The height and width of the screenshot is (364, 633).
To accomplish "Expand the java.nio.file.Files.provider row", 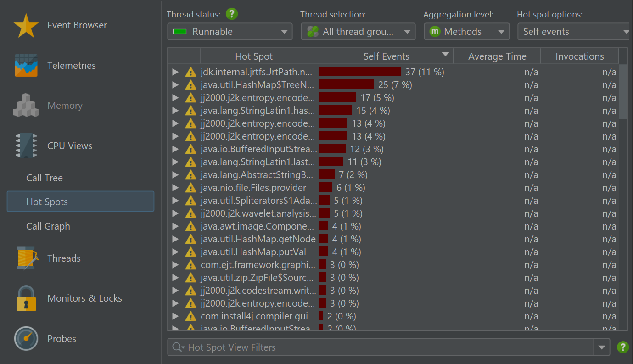I will pyautogui.click(x=175, y=188).
